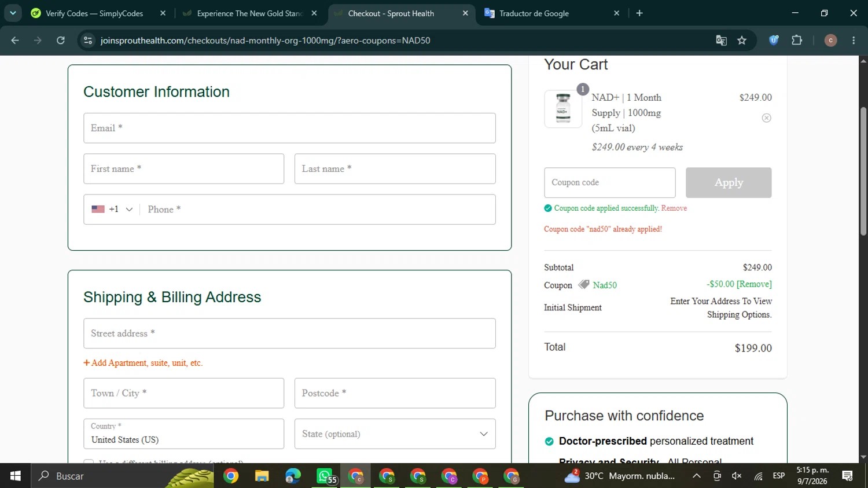
Task: Remove NAD+ item with the circled X
Action: click(x=766, y=118)
